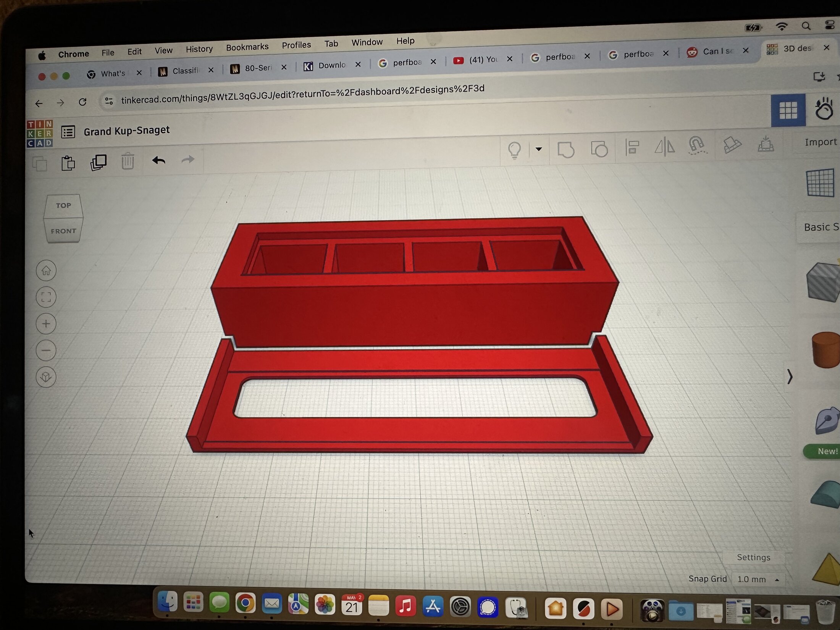Click the Grand Kup-Snaget design name
Image resolution: width=840 pixels, height=630 pixels.
[126, 131]
